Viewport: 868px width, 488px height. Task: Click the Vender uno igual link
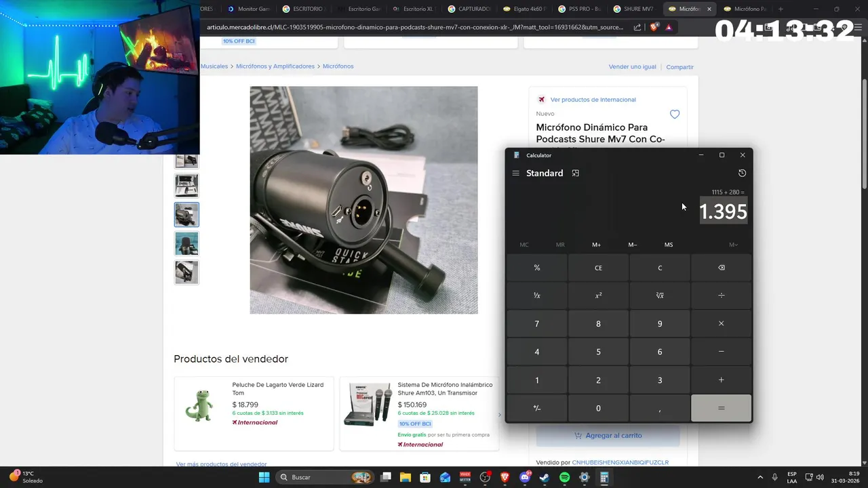(x=633, y=66)
